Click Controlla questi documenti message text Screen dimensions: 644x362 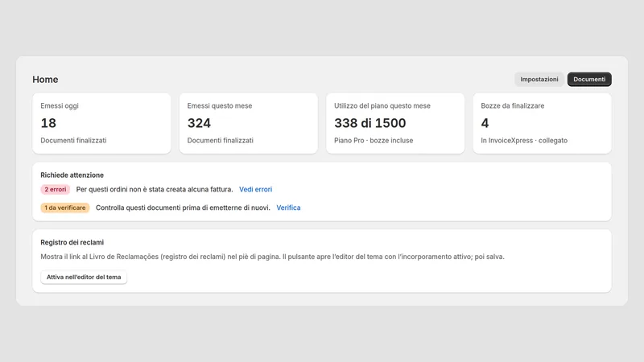click(183, 208)
